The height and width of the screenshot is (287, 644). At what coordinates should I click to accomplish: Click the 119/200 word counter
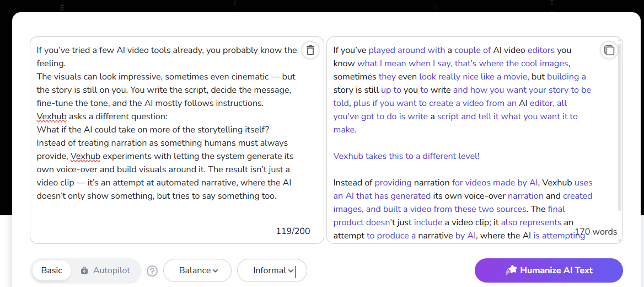(x=293, y=231)
